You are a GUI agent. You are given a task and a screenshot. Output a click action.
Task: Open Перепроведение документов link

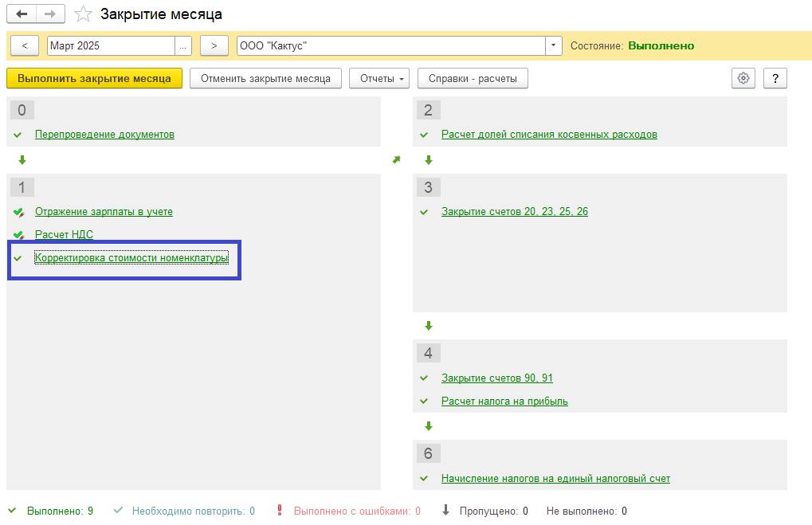[104, 135]
